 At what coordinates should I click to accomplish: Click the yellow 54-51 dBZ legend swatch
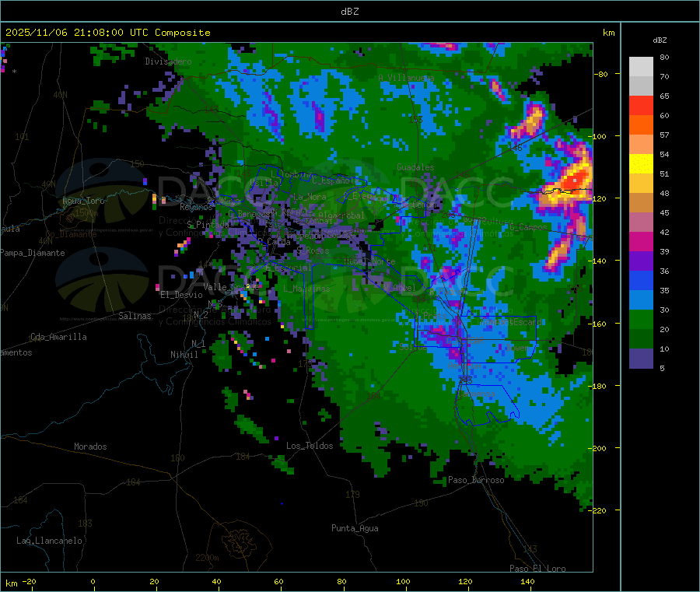pyautogui.click(x=641, y=164)
